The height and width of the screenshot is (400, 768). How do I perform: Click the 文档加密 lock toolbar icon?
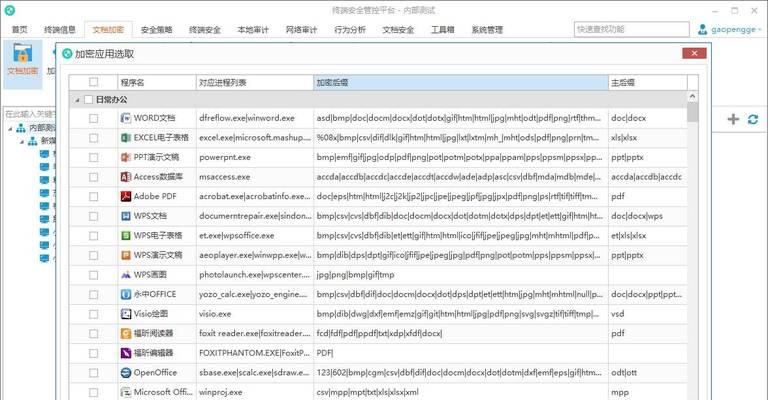click(x=23, y=53)
